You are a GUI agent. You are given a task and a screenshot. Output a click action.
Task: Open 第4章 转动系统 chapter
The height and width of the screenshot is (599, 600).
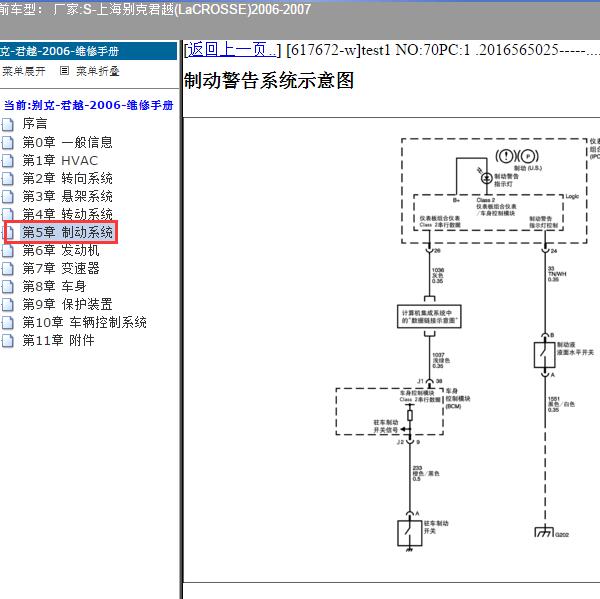pyautogui.click(x=67, y=214)
